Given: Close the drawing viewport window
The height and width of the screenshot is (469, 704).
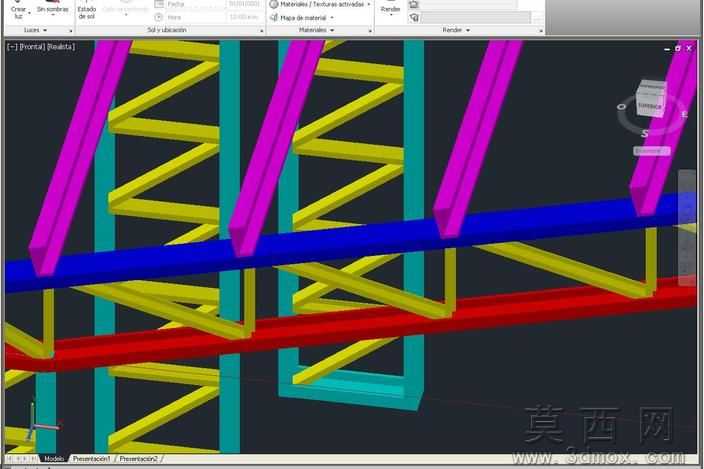Looking at the screenshot, I should 689,48.
